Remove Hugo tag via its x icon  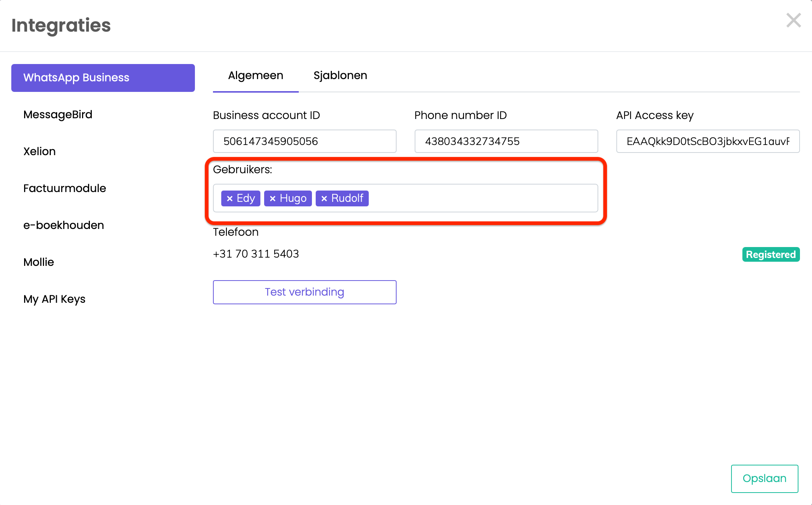[x=273, y=198]
